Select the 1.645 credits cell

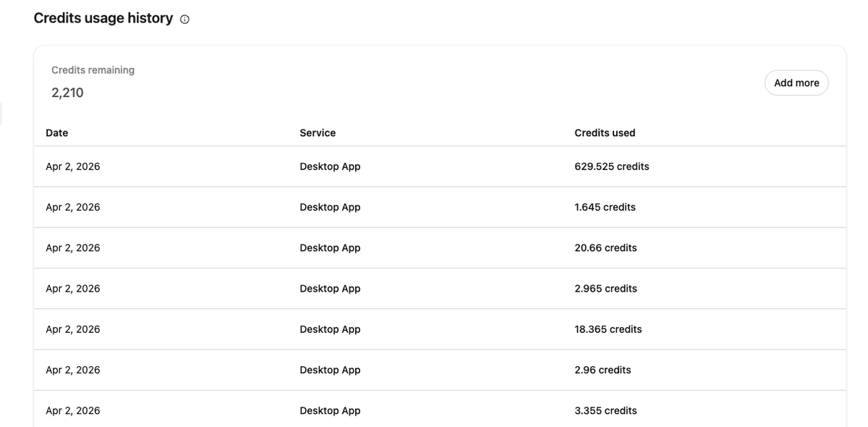coord(605,207)
